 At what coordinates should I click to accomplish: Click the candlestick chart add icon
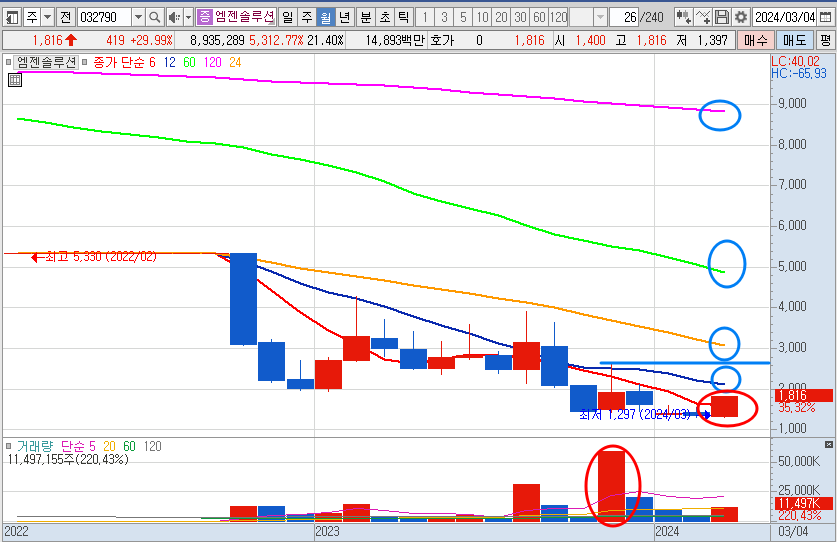click(x=683, y=18)
